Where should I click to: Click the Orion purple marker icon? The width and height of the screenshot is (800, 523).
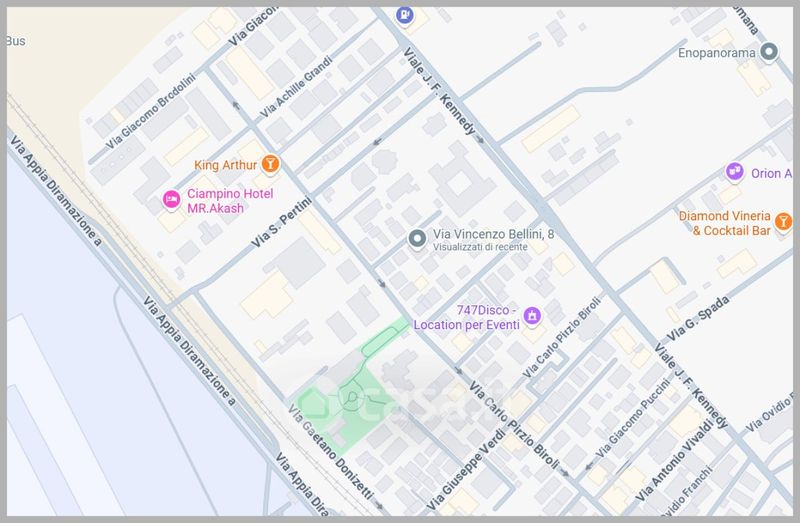[x=735, y=172]
